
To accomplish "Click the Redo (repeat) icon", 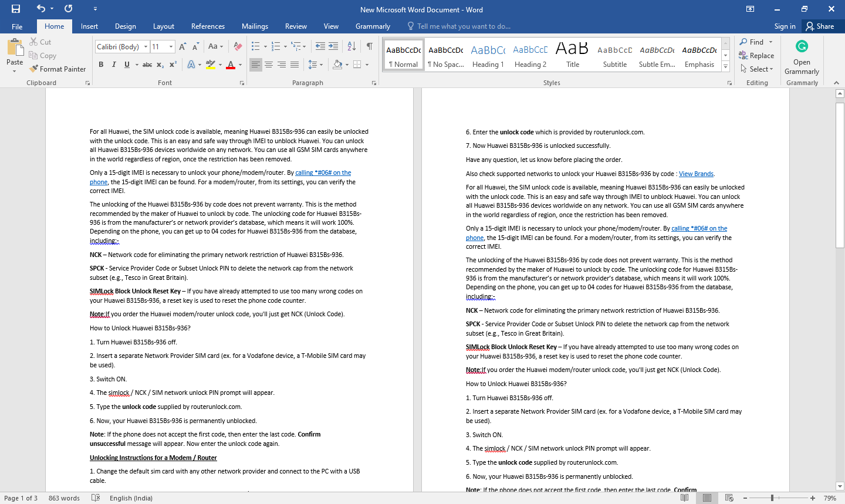I will [69, 9].
